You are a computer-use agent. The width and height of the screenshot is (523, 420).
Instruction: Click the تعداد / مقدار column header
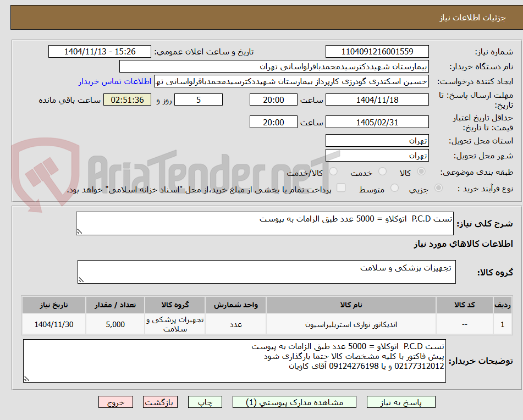click(115, 305)
